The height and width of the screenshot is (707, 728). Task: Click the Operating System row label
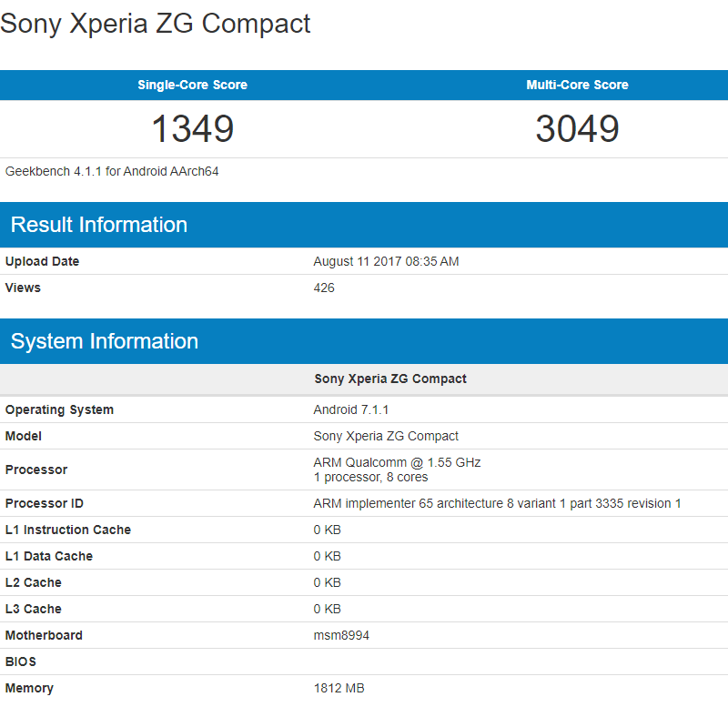pyautogui.click(x=59, y=409)
